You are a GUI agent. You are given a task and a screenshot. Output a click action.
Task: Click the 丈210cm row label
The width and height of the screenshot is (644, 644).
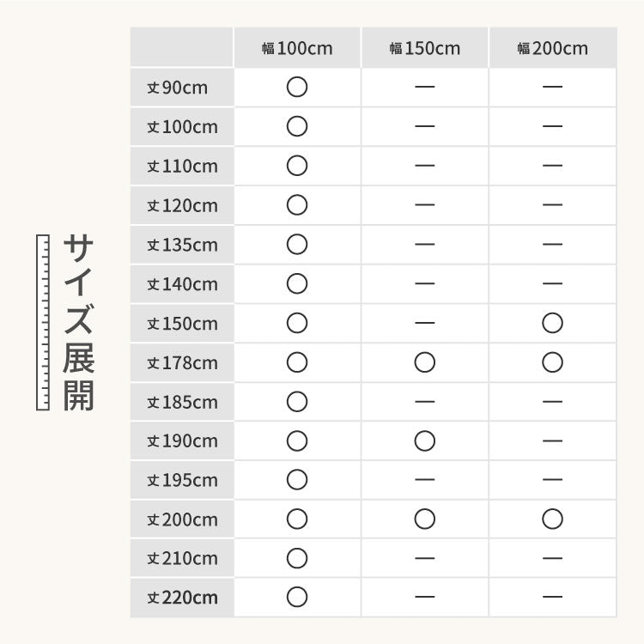pyautogui.click(x=182, y=559)
